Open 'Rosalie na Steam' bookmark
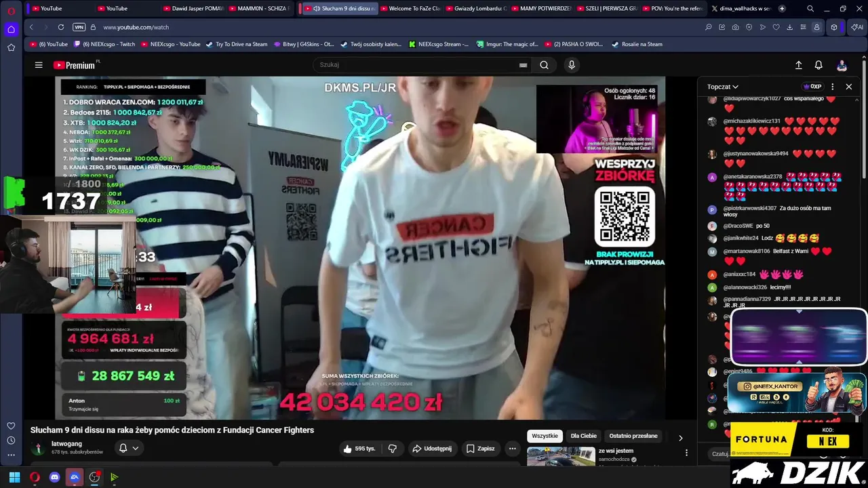 [x=637, y=44]
